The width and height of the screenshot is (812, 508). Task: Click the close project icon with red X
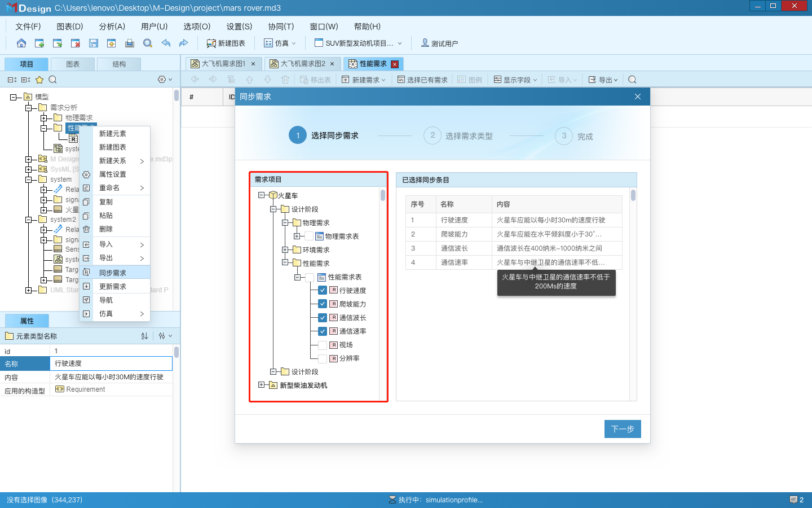click(76, 43)
